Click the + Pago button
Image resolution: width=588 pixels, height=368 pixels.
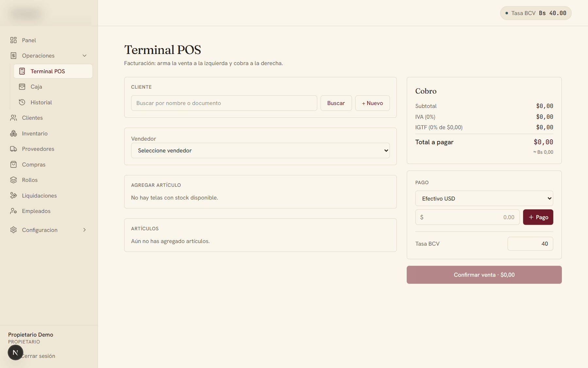(538, 217)
